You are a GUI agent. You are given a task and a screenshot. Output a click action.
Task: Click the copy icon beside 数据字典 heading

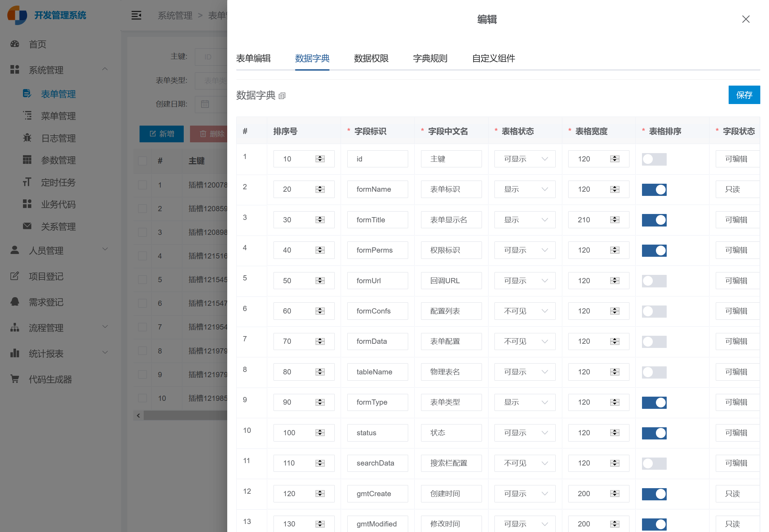point(282,96)
